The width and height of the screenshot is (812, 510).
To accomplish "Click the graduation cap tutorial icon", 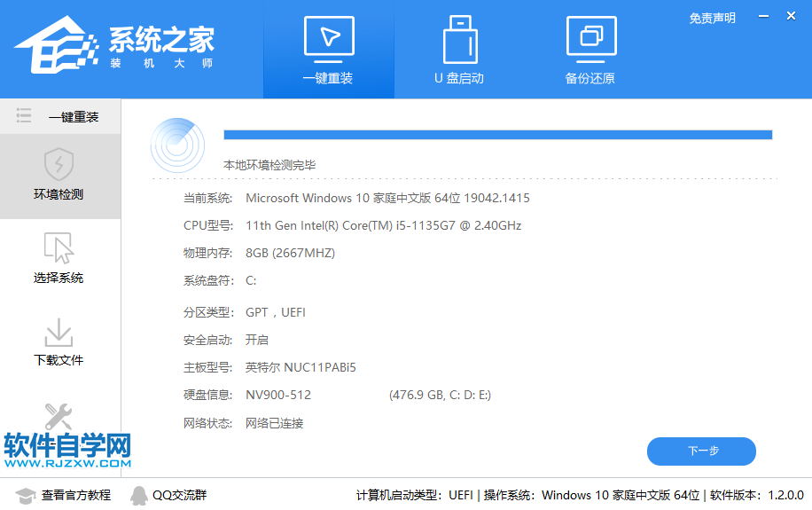I will (x=26, y=496).
